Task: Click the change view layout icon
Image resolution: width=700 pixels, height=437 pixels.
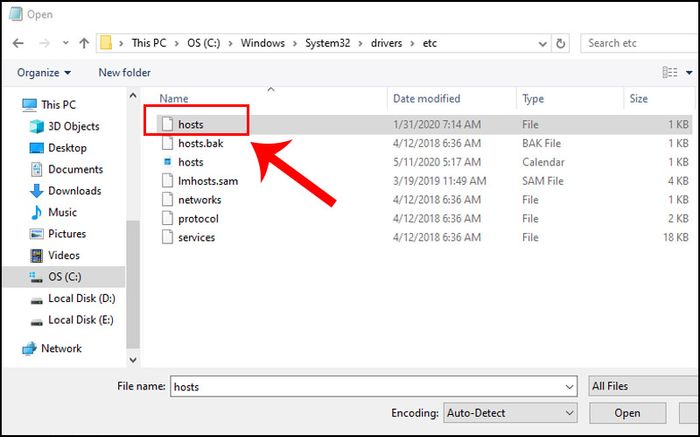Action: [670, 73]
